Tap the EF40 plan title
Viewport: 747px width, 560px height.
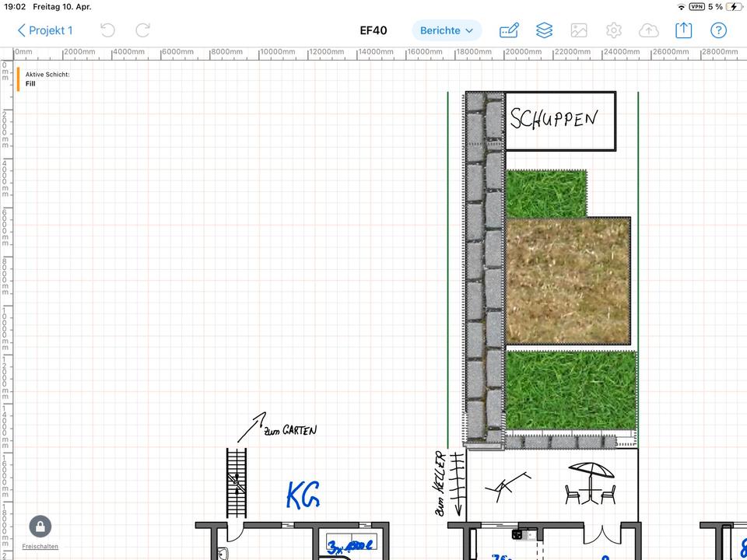click(373, 30)
